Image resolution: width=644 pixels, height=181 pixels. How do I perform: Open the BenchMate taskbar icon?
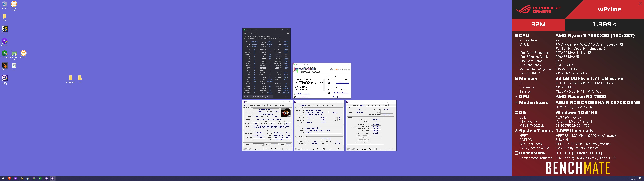tap(22, 178)
